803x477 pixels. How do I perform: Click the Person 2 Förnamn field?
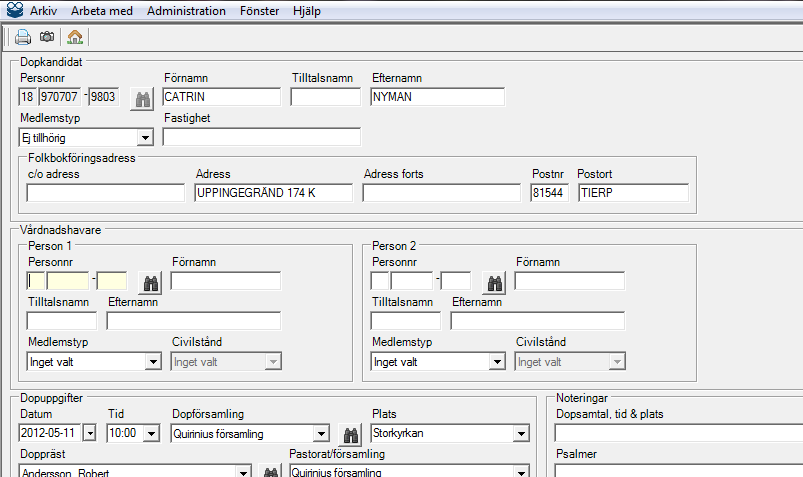(569, 281)
